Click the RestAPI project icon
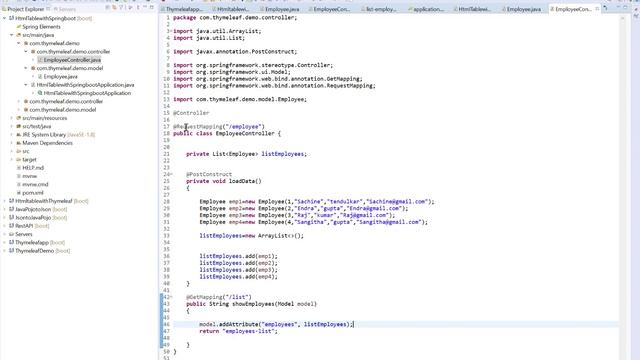This screenshot has height=360, width=640. (x=11, y=226)
